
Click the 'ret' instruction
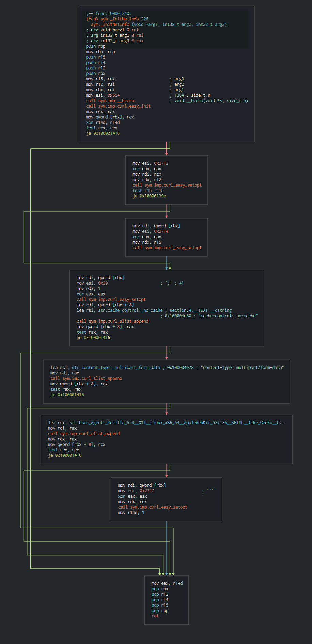[155, 616]
